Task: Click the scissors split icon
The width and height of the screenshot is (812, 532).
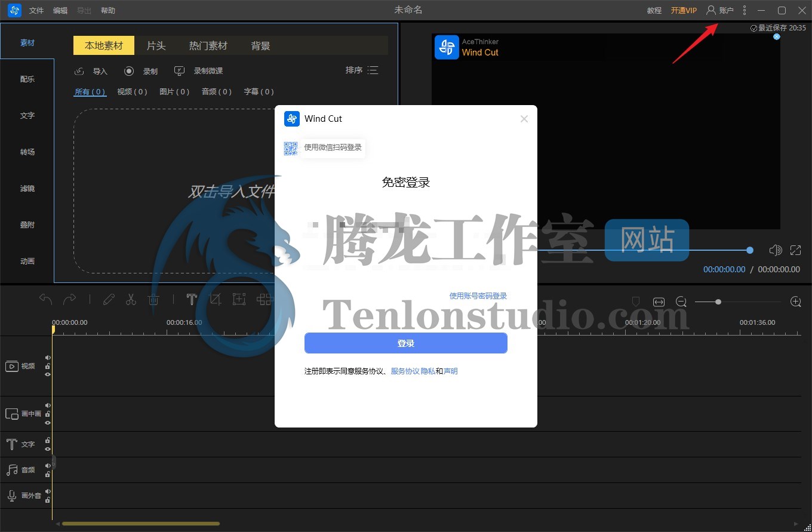Action: [x=131, y=299]
